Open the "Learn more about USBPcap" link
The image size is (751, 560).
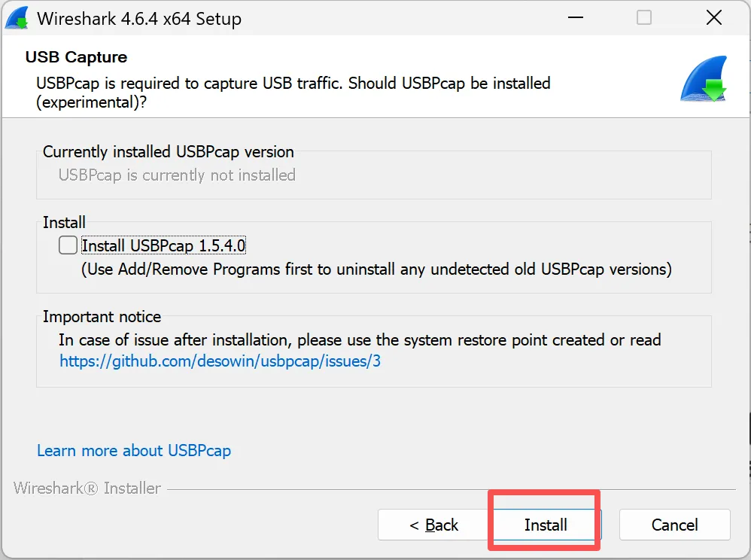134,451
